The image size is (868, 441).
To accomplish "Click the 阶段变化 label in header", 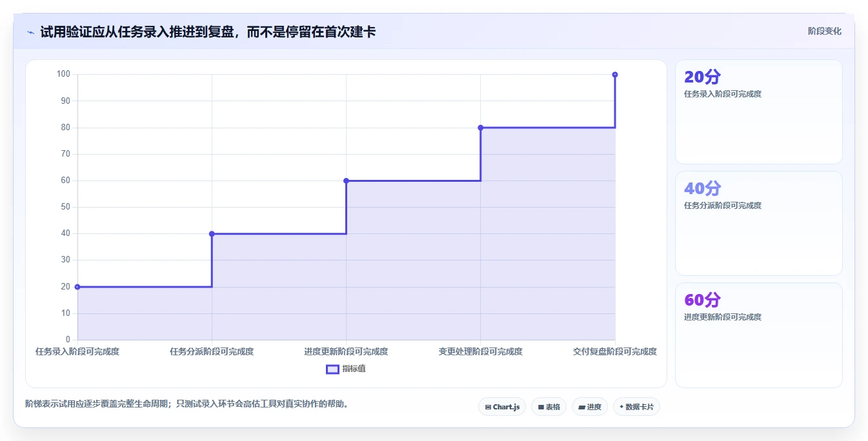I will [x=824, y=31].
